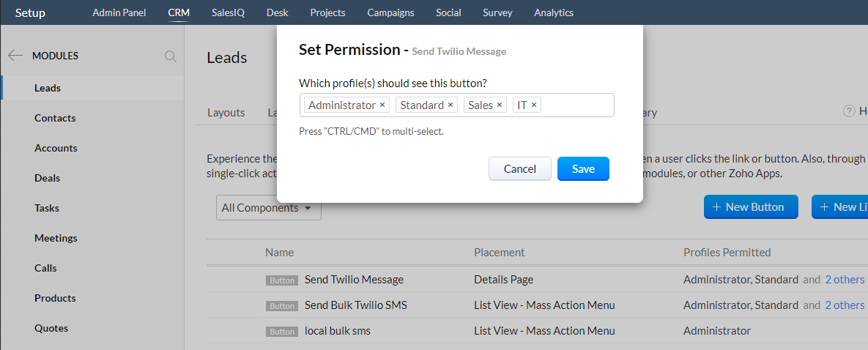The height and width of the screenshot is (350, 868).
Task: Show 2 others for Send Twilio Message
Action: click(x=845, y=280)
